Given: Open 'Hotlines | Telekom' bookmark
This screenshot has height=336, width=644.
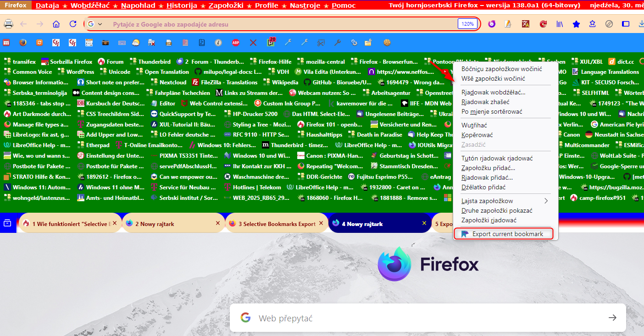Looking at the screenshot, I should click(252, 187).
